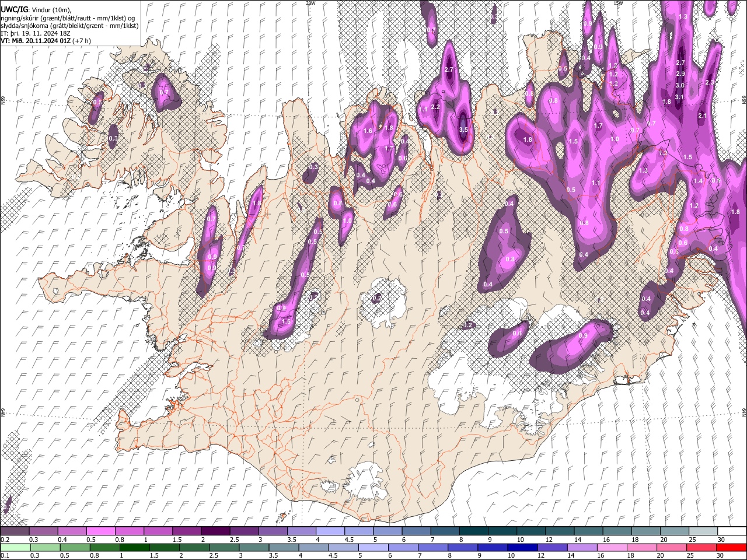Click the 20W longitude label at the map top
This screenshot has height=560, width=747.
pyautogui.click(x=310, y=3)
